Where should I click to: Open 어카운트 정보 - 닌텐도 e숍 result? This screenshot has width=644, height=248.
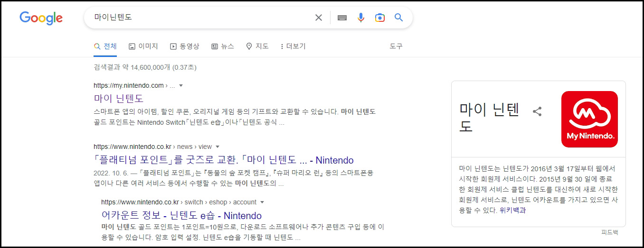(181, 215)
